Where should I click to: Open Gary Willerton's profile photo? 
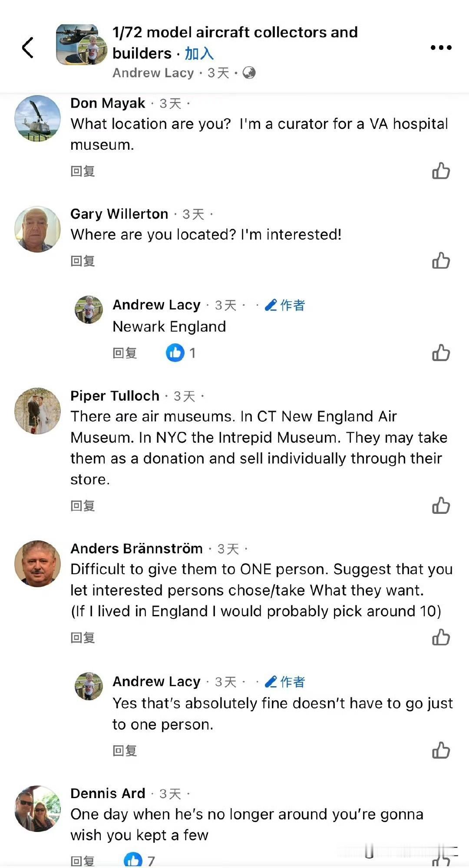tap(38, 229)
